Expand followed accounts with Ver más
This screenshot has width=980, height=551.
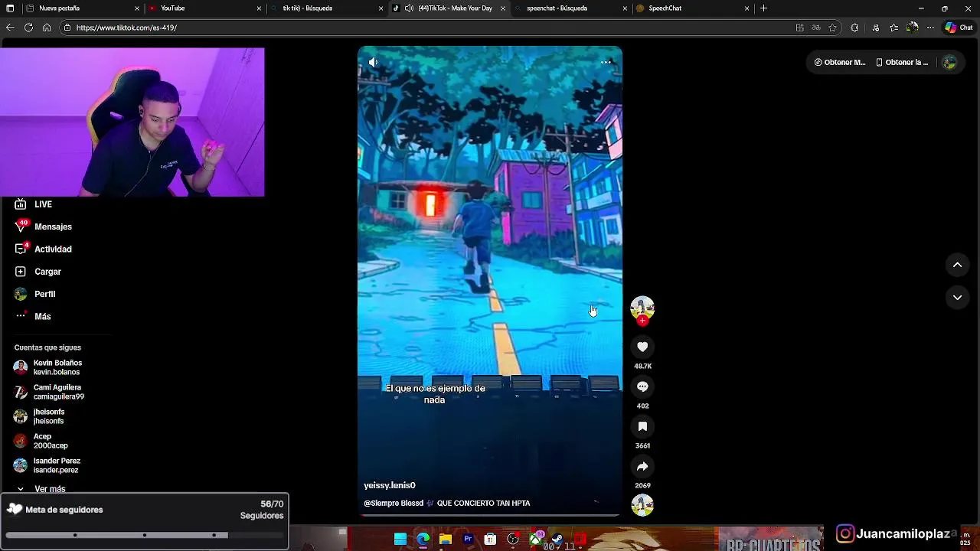pyautogui.click(x=41, y=488)
